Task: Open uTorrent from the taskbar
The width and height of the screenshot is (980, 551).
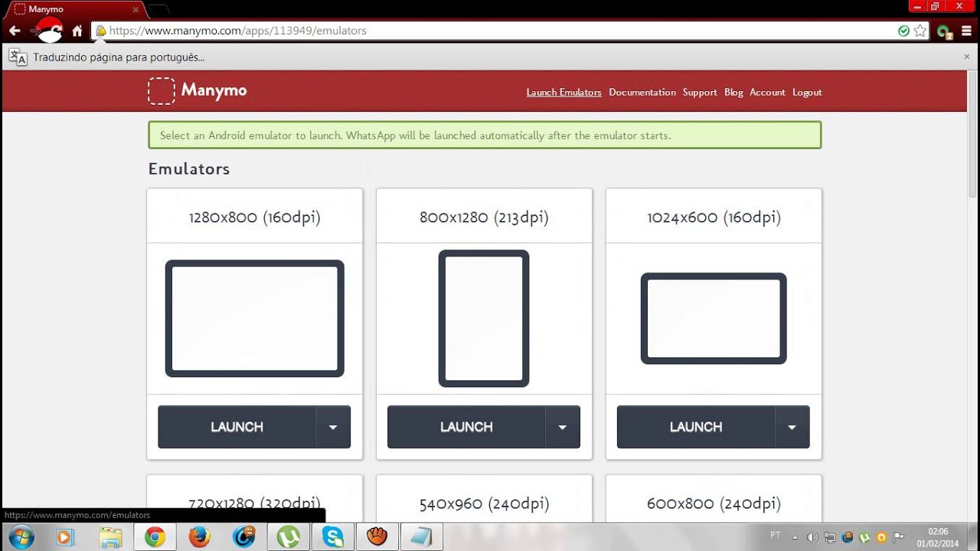Action: coord(289,537)
